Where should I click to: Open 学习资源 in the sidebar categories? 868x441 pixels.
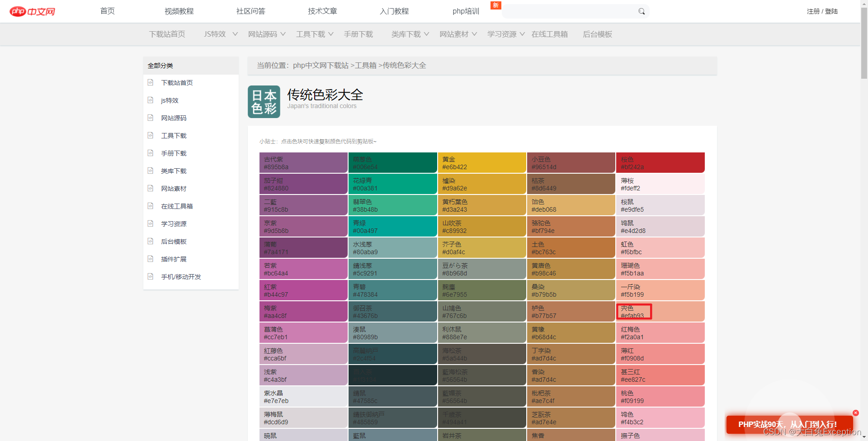pos(174,224)
